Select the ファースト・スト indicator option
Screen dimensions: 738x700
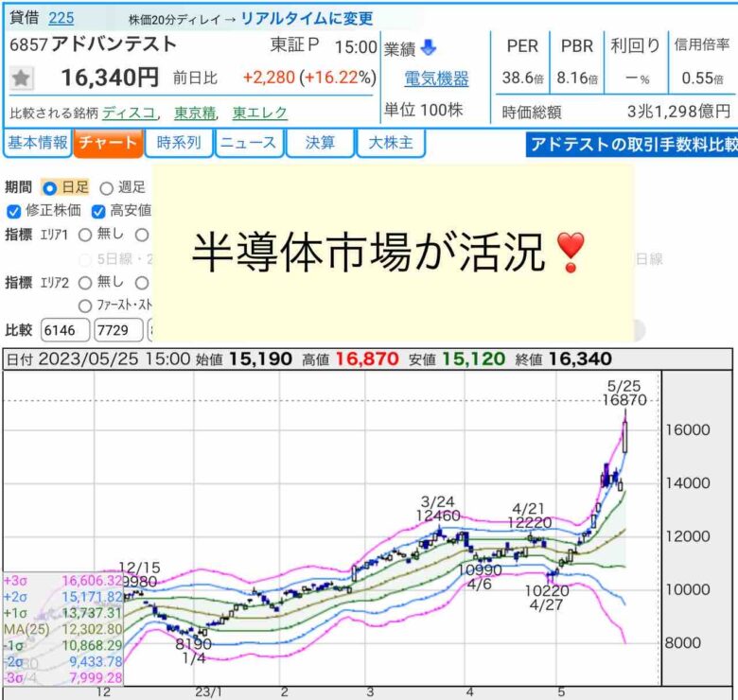point(85,306)
